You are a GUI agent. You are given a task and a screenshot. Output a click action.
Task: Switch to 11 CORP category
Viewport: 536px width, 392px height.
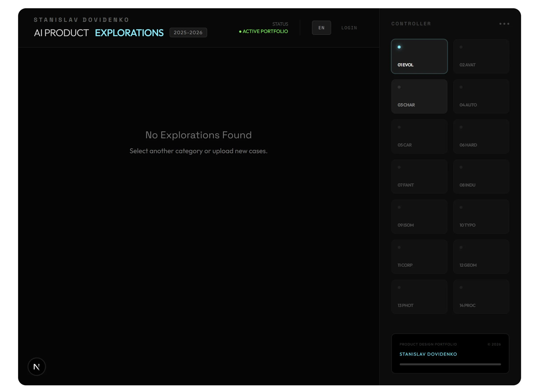(419, 257)
